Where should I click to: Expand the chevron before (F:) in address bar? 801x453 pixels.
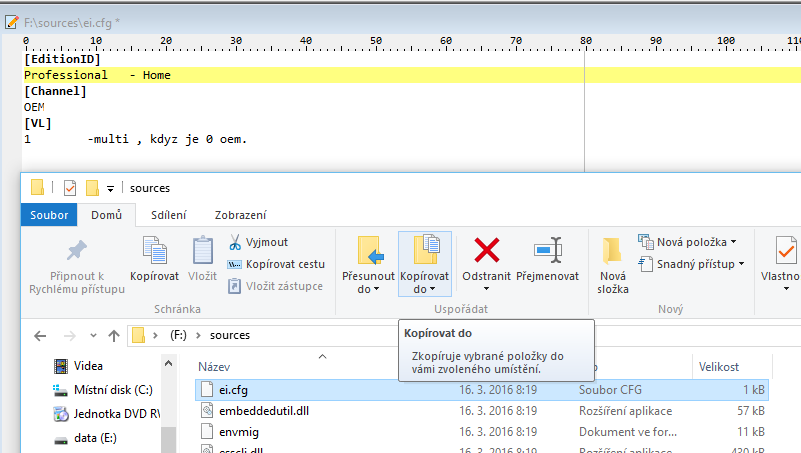pyautogui.click(x=155, y=336)
